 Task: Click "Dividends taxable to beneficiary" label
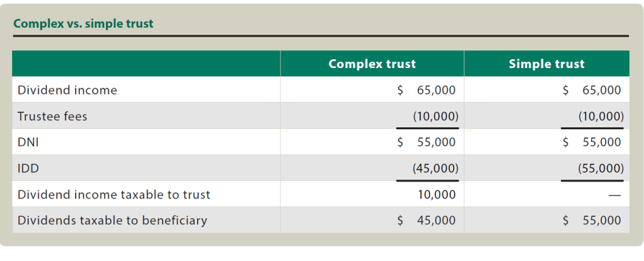(112, 221)
